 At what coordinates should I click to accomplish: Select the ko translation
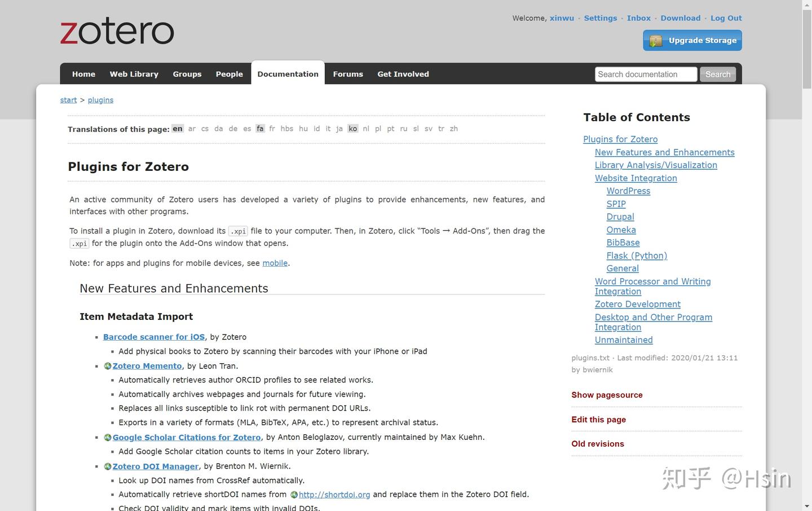[x=353, y=129]
